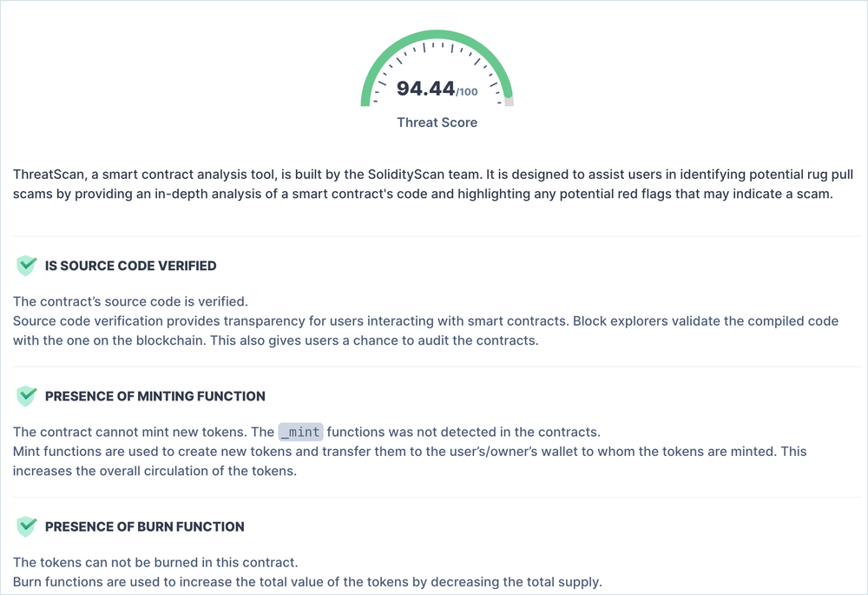868x595 pixels.
Task: Click the Burn functions explanation sentence
Action: click(307, 581)
